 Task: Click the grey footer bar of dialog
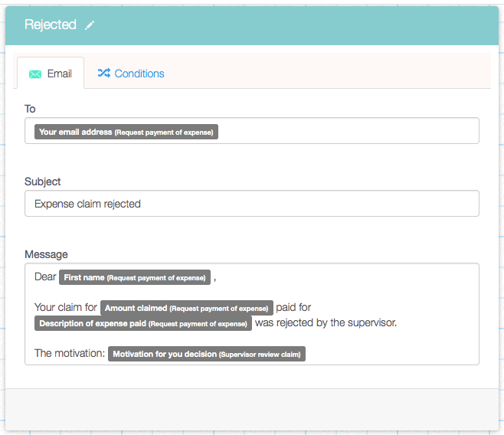pos(251,408)
